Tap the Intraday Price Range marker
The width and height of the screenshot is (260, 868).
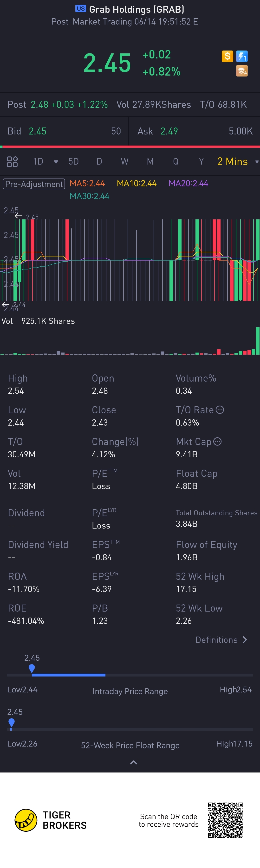coord(32,668)
